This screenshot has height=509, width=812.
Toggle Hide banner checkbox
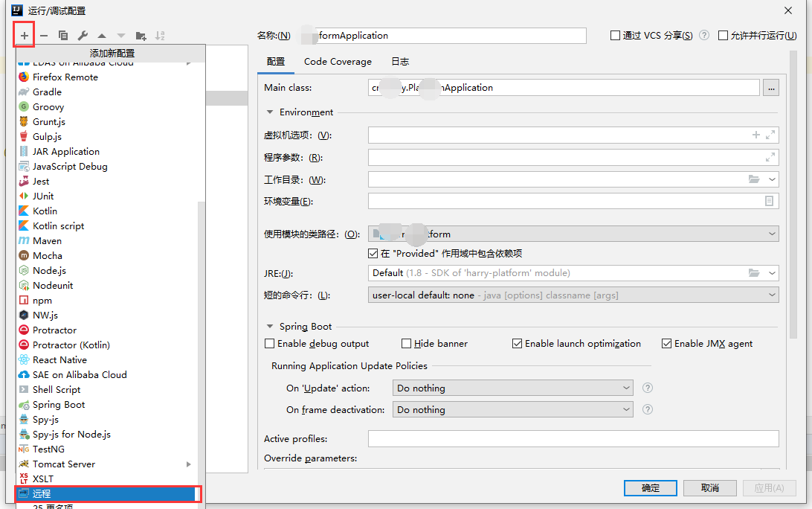(407, 344)
